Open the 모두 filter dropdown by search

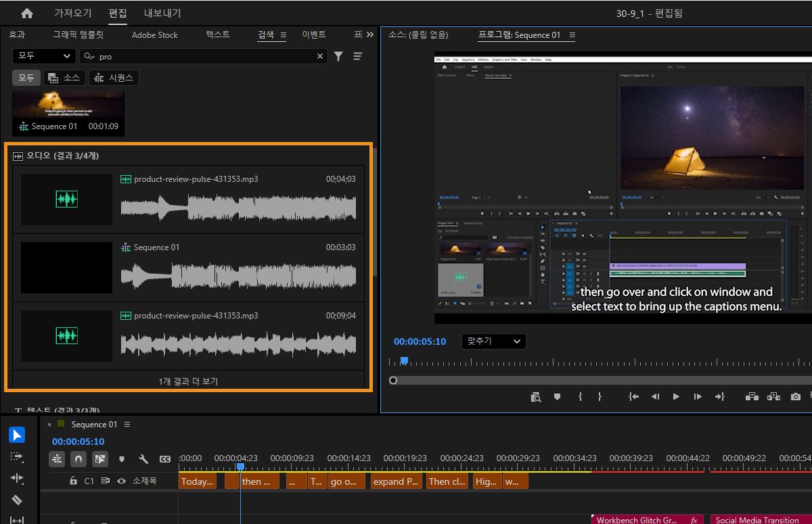(x=44, y=56)
